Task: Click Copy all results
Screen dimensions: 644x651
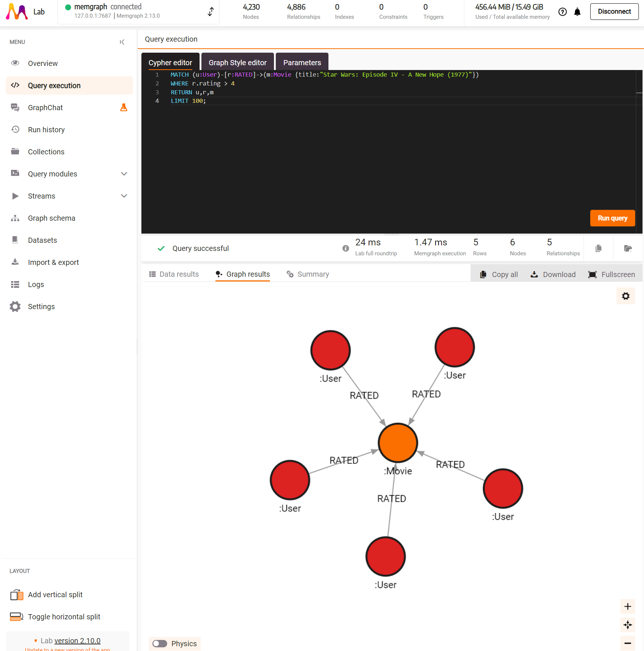Action: click(499, 274)
